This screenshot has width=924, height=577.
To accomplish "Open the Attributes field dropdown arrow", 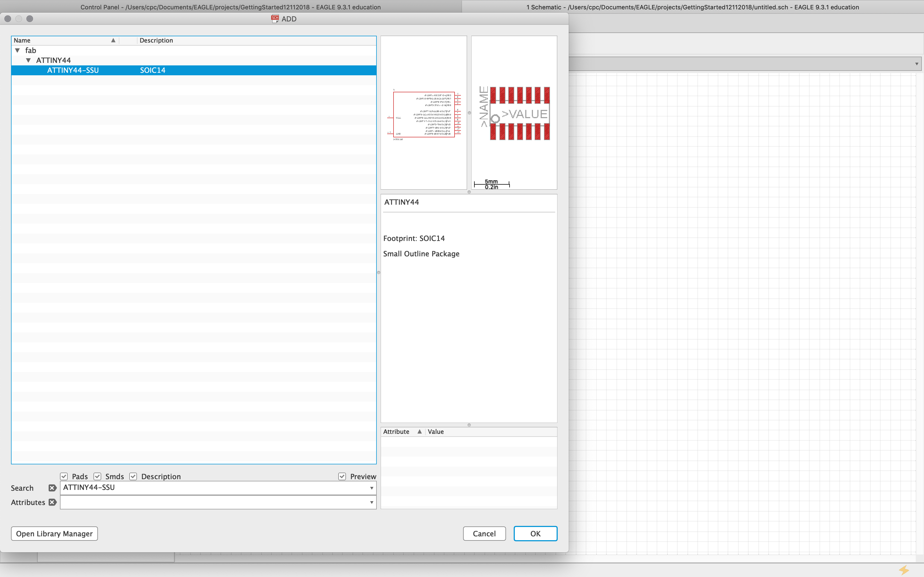I will (x=372, y=503).
